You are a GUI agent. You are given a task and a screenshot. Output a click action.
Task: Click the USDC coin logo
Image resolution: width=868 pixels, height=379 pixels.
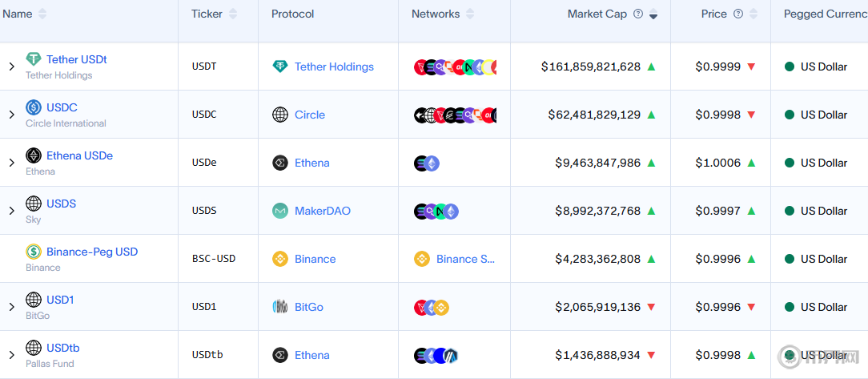click(x=34, y=107)
